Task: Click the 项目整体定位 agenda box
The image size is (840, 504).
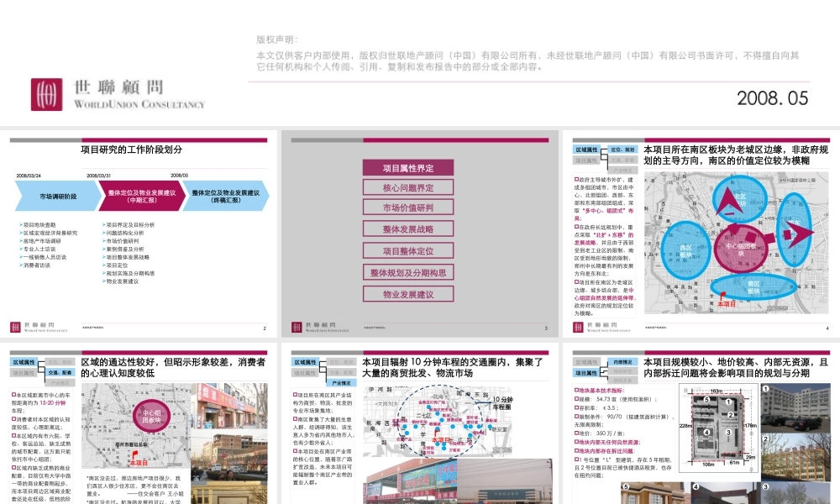Action: 408,250
